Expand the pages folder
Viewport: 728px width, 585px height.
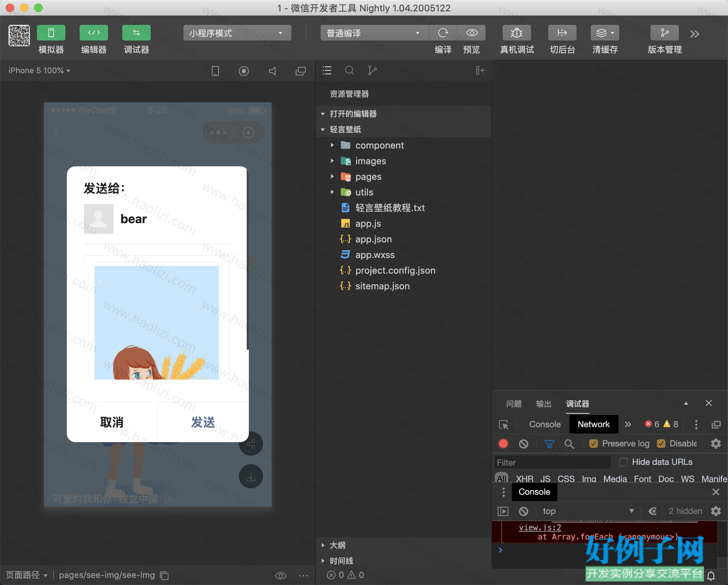(x=403, y=177)
